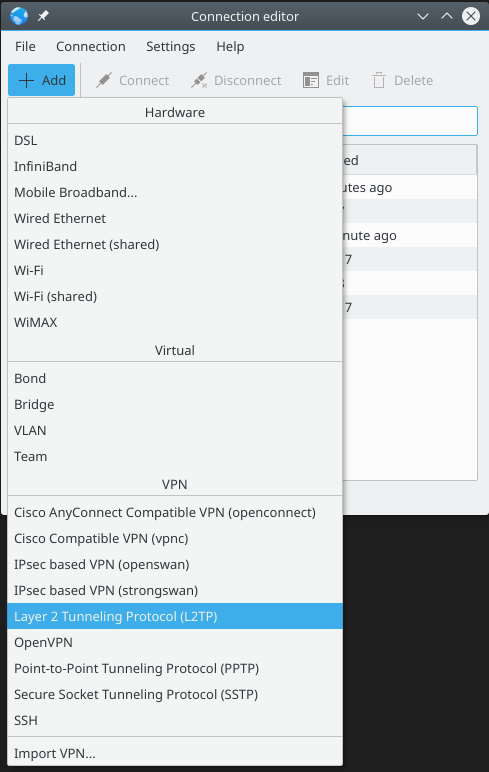Select Mobile Broadband... entry
This screenshot has width=489, height=772.
point(175,192)
